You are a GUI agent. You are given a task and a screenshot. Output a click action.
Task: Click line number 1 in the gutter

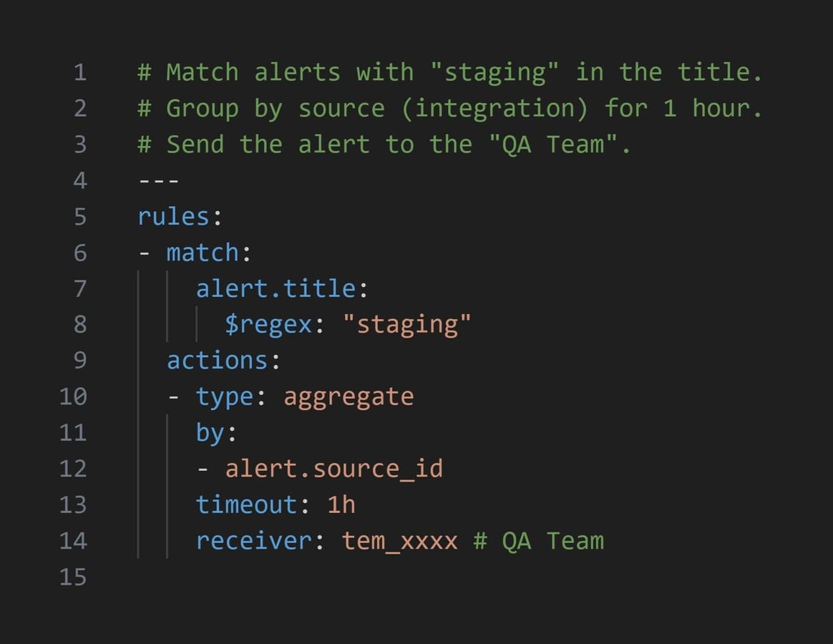[x=79, y=72]
